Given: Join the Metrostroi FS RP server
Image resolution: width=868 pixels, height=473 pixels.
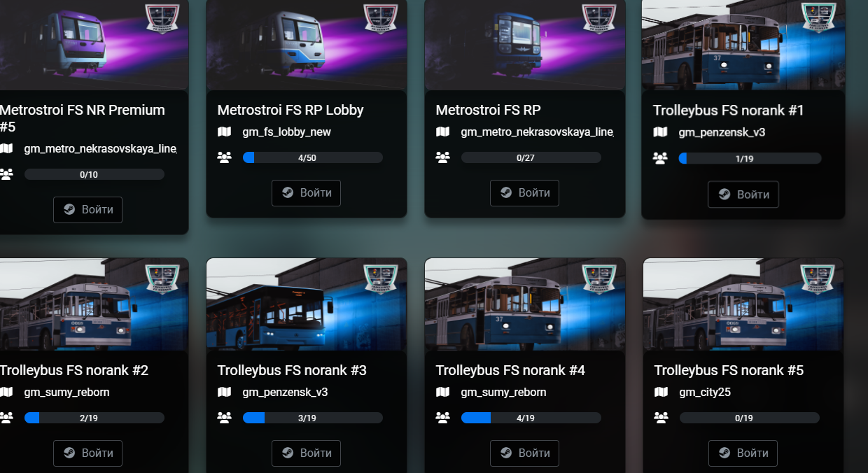Looking at the screenshot, I should tap(524, 193).
